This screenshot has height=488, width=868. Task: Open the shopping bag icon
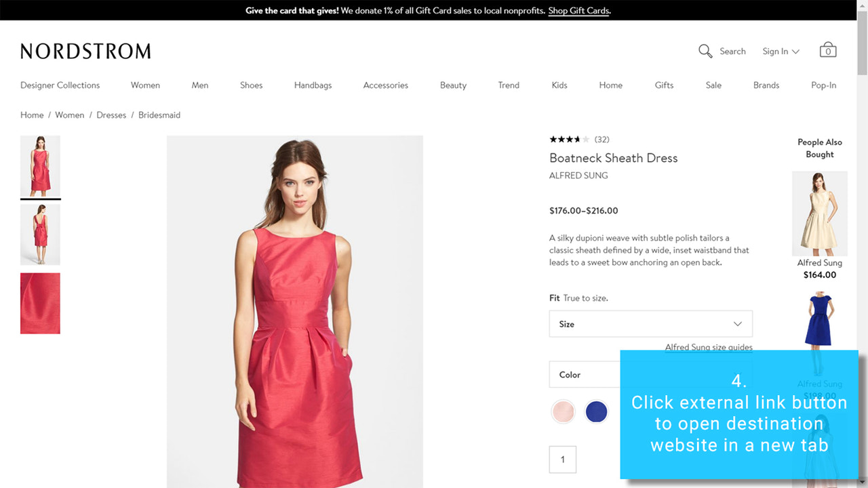pos(828,49)
